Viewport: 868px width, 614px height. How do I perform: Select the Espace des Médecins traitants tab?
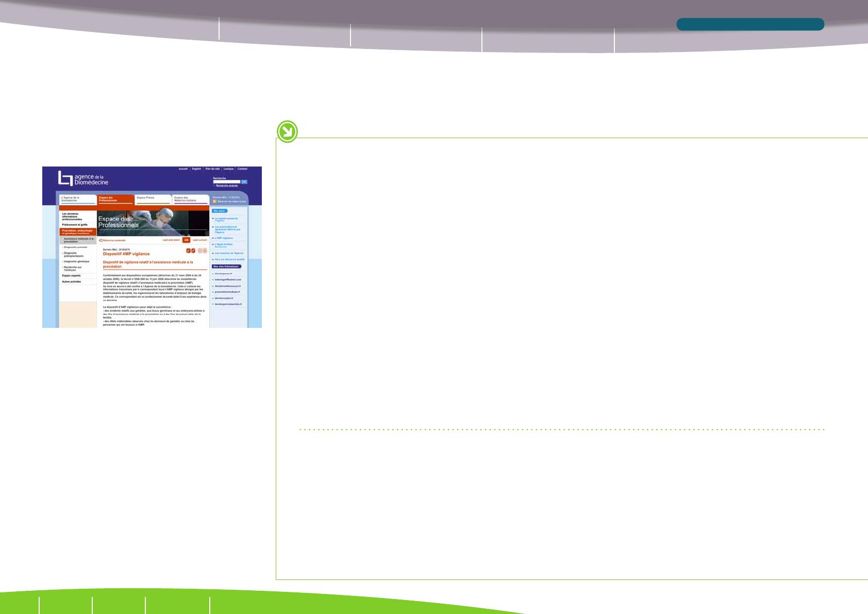191,199
